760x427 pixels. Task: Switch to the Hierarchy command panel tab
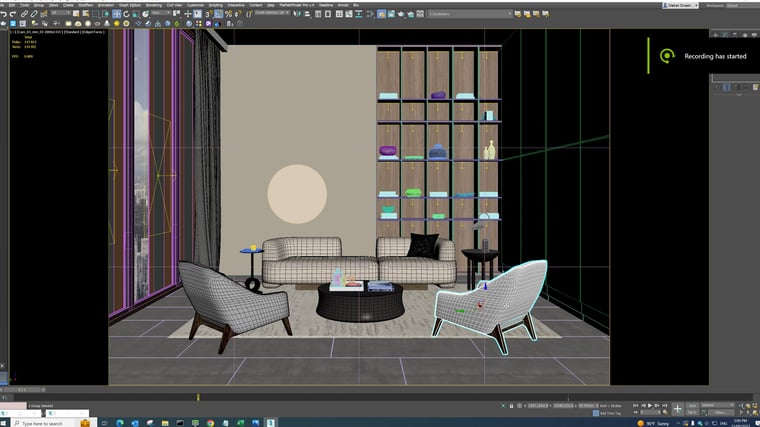tap(735, 35)
